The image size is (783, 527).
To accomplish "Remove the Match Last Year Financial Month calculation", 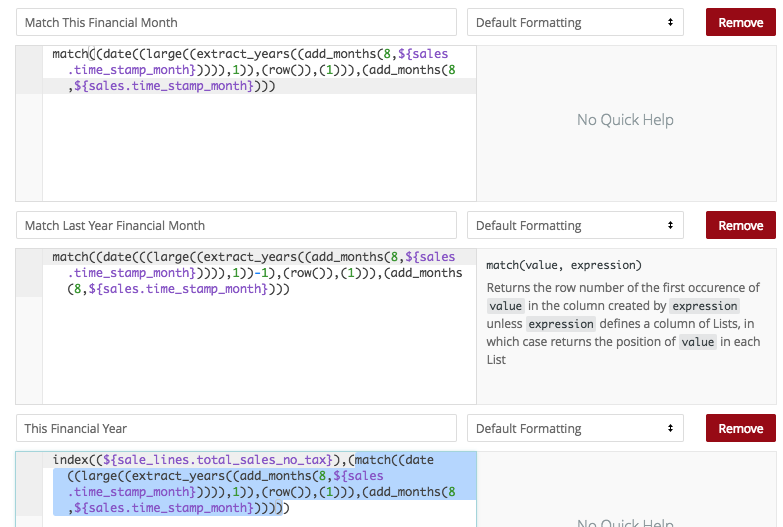I will click(x=741, y=225).
